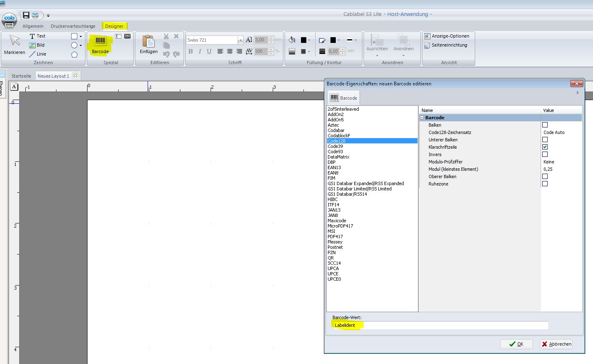Select the polygon shape tool
593x364 pixels.
click(x=74, y=54)
